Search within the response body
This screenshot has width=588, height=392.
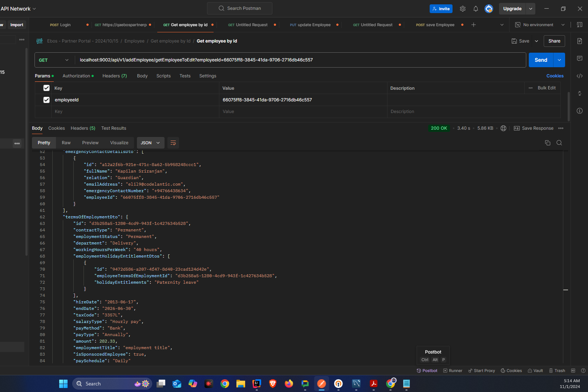[x=559, y=143]
